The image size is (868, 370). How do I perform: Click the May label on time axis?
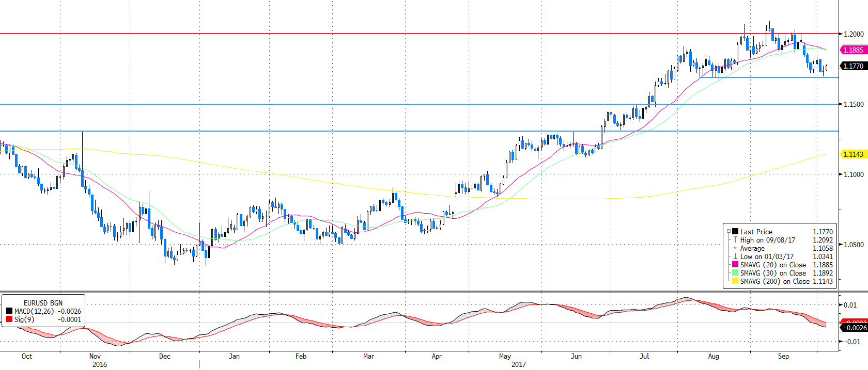(505, 356)
